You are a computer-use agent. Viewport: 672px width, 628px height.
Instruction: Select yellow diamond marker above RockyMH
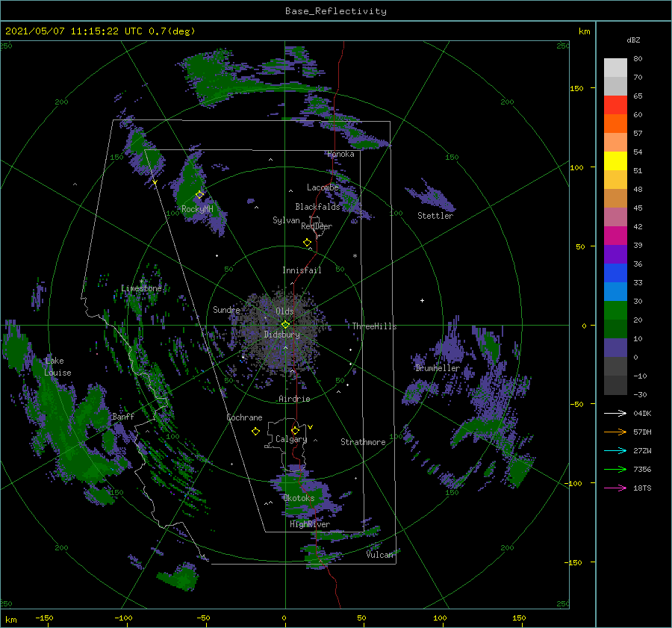tap(199, 195)
